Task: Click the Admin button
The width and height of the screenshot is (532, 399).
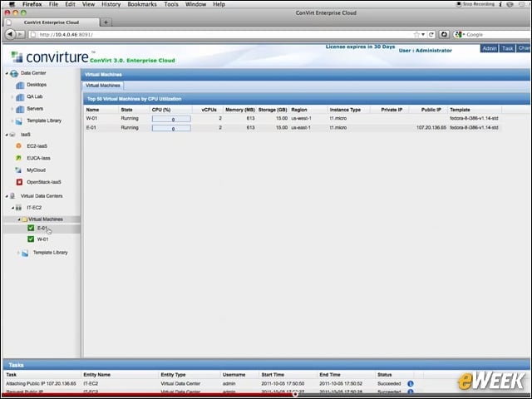Action: point(490,48)
